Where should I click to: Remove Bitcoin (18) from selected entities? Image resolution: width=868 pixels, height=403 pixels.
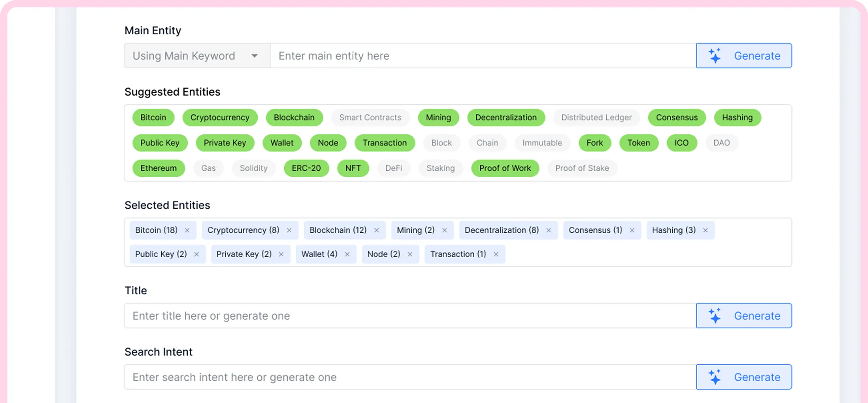point(187,230)
